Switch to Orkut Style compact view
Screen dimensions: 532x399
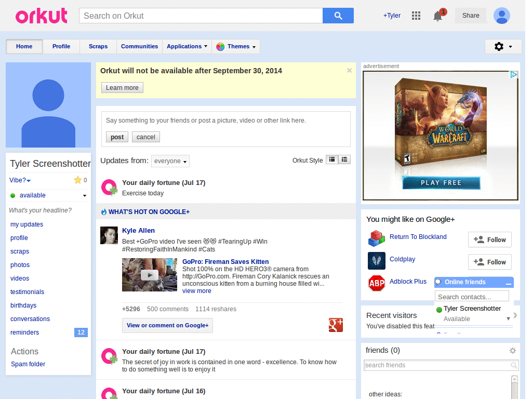332,160
